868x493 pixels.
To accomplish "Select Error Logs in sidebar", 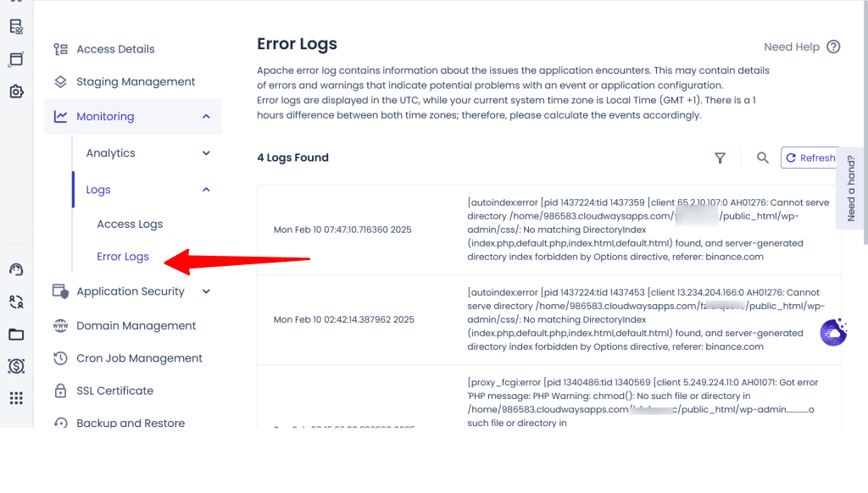I will (123, 257).
